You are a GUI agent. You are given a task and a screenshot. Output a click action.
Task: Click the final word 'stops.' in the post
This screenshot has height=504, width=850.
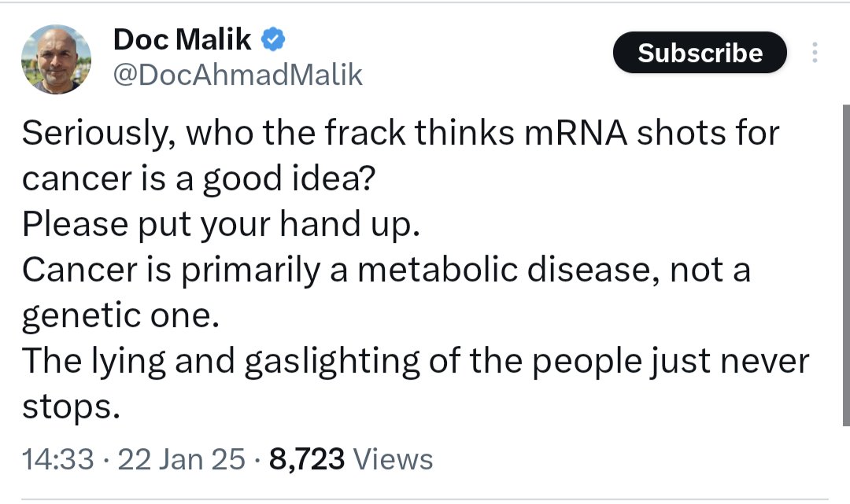tap(71, 407)
